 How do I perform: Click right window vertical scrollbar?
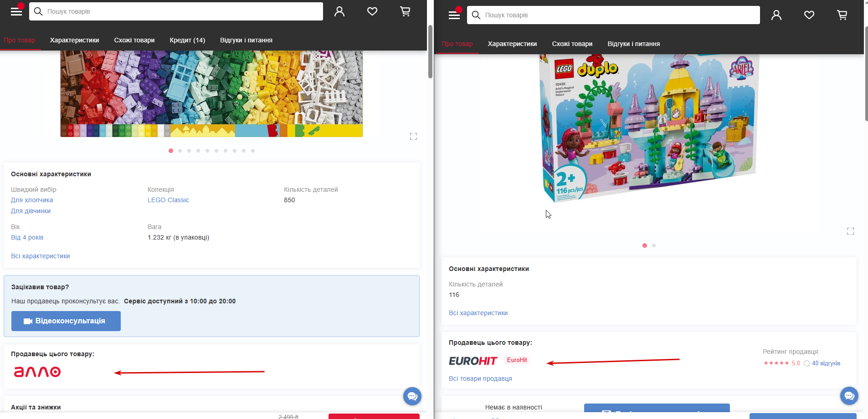tap(867, 73)
